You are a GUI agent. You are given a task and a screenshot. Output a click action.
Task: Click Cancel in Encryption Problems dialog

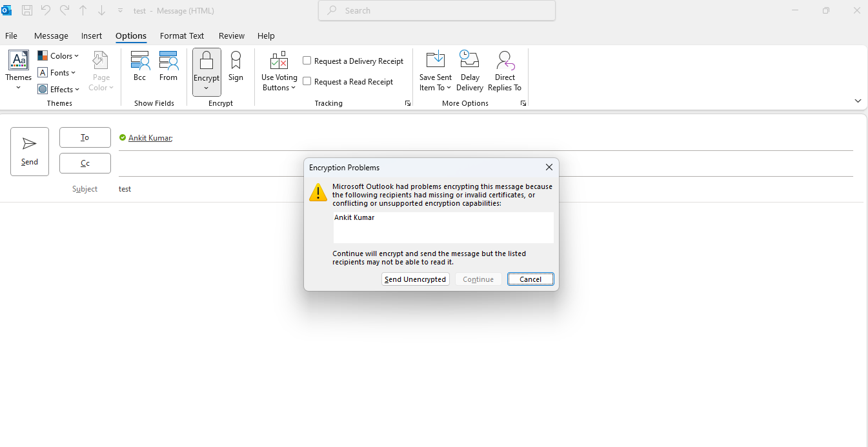coord(530,279)
